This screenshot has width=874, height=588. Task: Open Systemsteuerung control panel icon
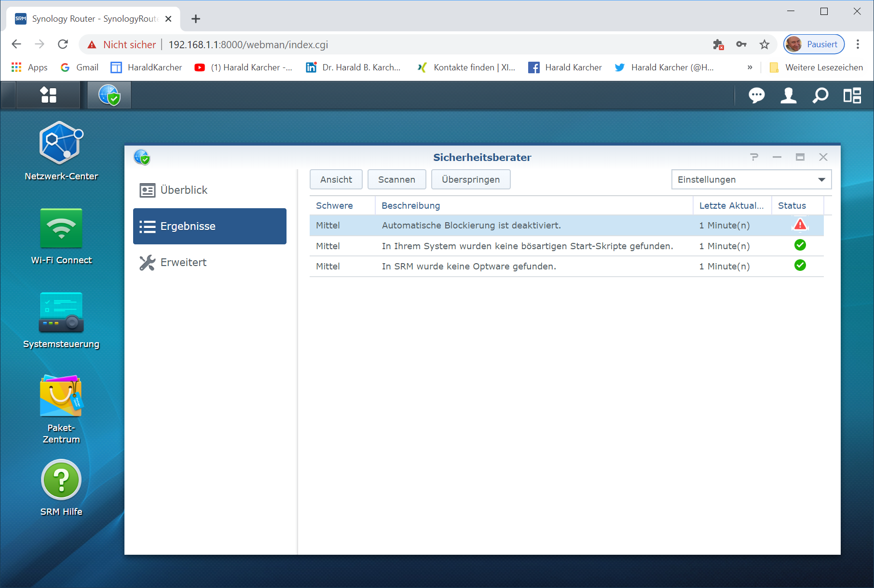[61, 312]
